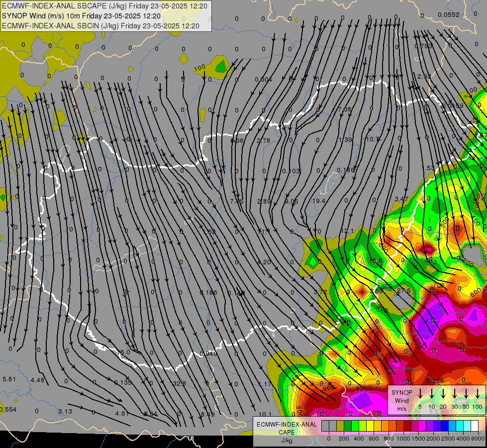The width and height of the screenshot is (487, 448).
Task: Click the 0.135 value on the map
Action: pos(122,382)
